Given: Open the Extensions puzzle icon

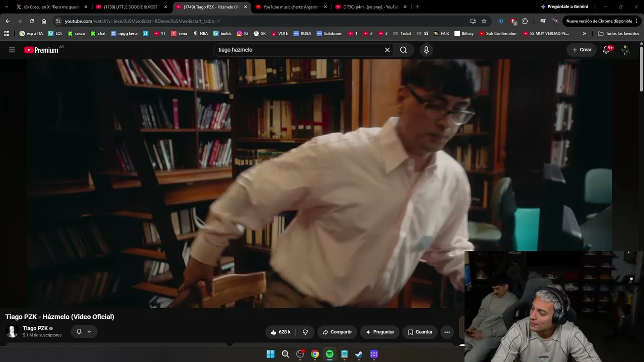Looking at the screenshot, I should (x=525, y=21).
